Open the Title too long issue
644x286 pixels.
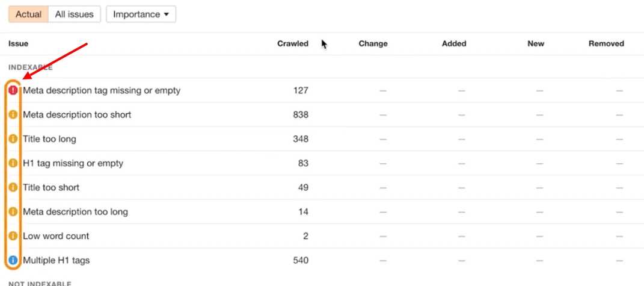49,139
